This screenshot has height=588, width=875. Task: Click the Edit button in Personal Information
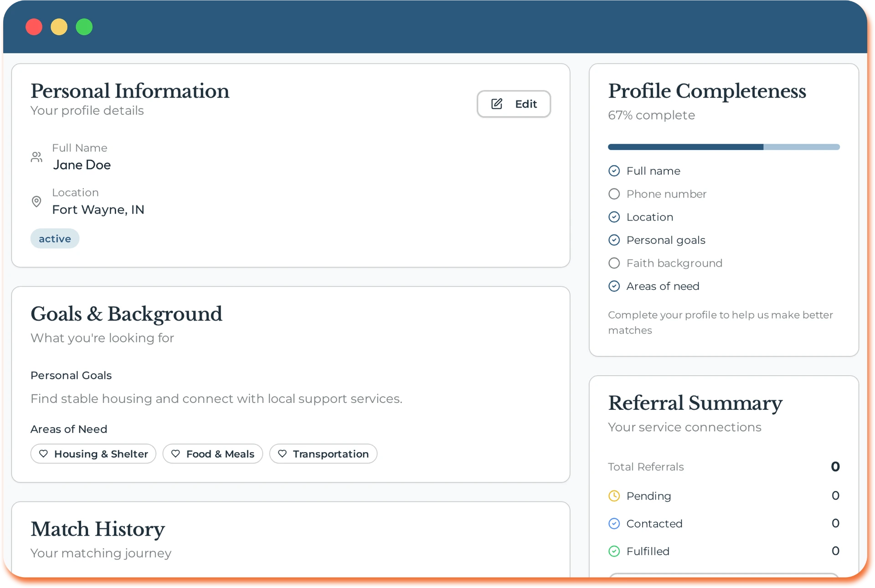point(514,104)
